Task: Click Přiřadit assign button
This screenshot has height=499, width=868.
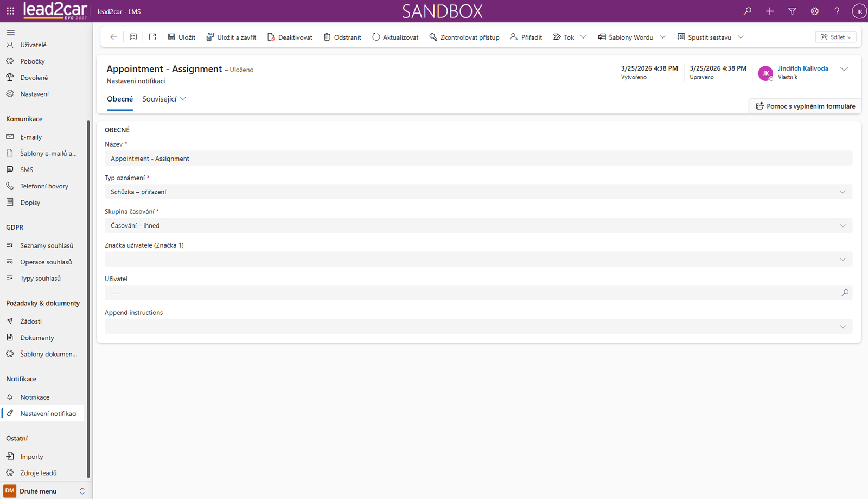Action: 526,37
